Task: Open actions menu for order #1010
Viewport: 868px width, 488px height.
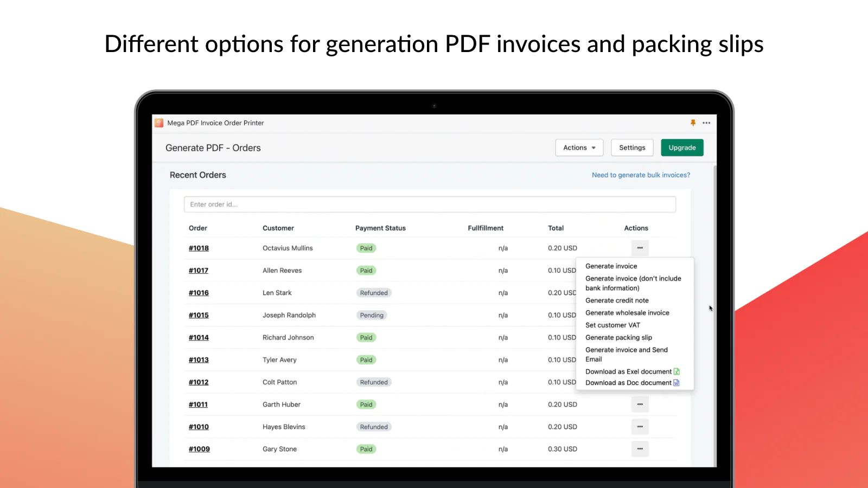Action: pos(640,427)
